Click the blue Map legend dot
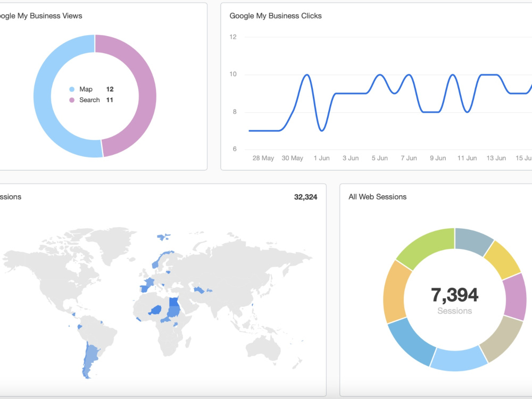This screenshot has width=532, height=399. [72, 89]
